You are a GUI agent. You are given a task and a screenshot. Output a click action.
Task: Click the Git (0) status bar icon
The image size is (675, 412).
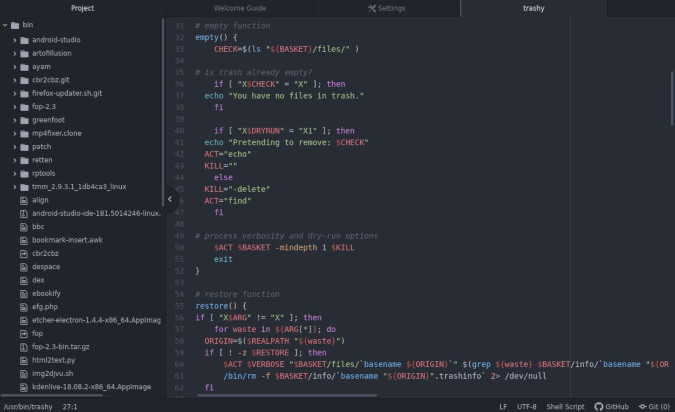pyautogui.click(x=645, y=406)
